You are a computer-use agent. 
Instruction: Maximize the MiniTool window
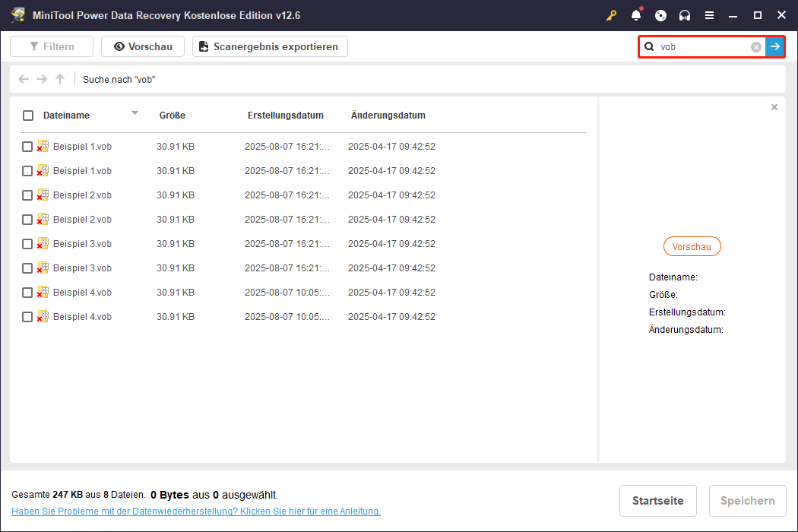(757, 15)
